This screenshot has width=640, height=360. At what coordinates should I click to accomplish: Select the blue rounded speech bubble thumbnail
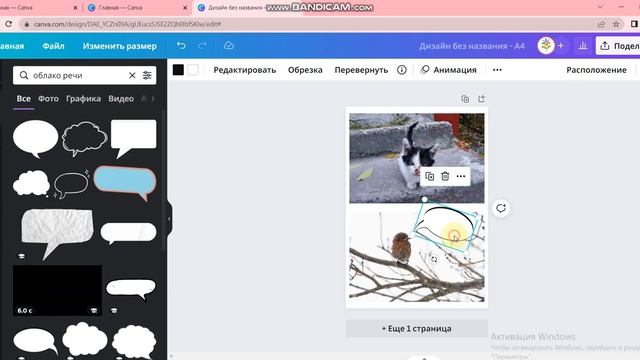pyautogui.click(x=125, y=183)
